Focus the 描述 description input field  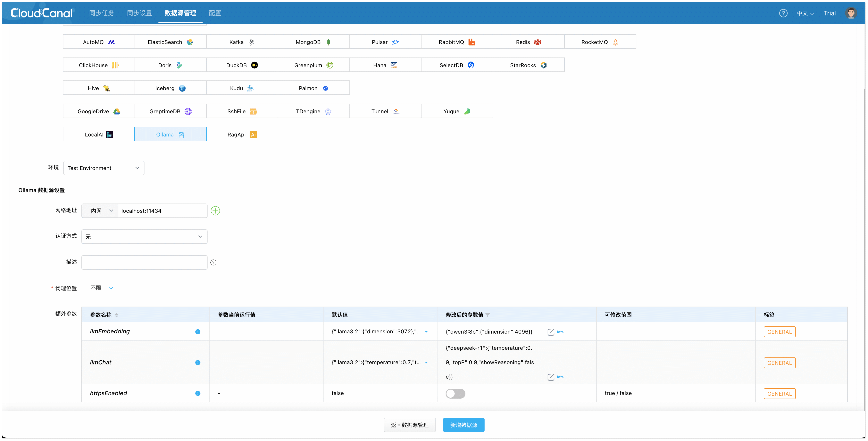144,263
